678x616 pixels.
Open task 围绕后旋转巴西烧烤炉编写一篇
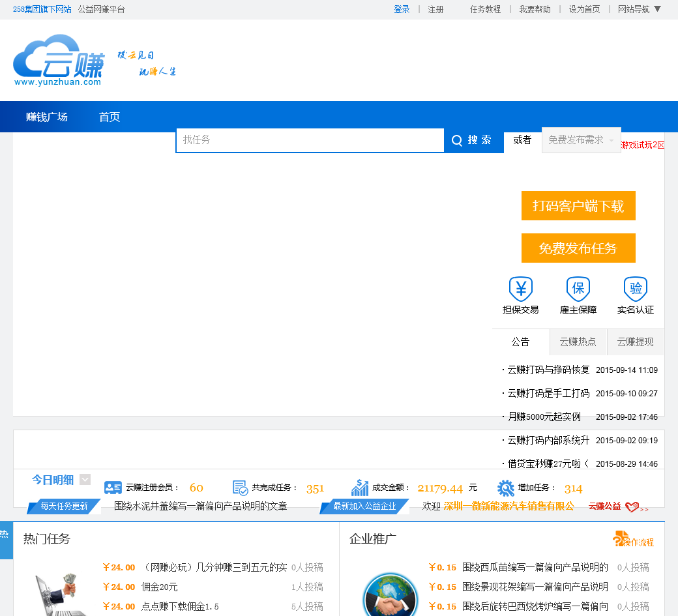point(535,606)
